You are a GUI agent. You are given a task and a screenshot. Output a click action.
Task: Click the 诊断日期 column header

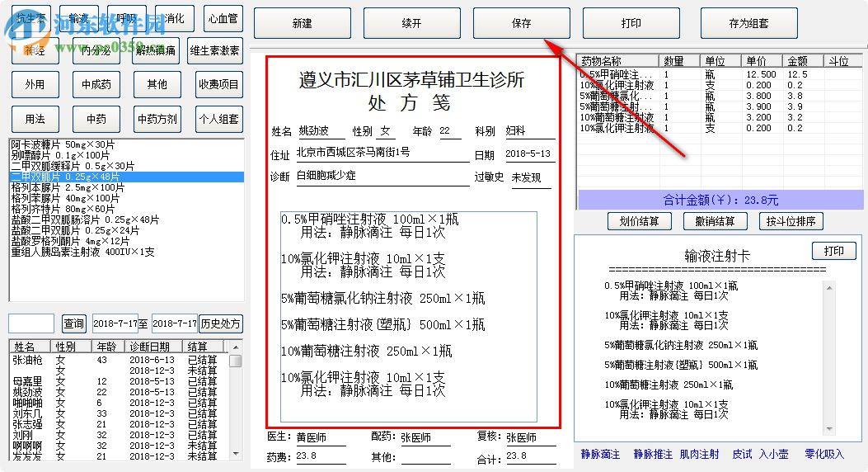pyautogui.click(x=154, y=347)
